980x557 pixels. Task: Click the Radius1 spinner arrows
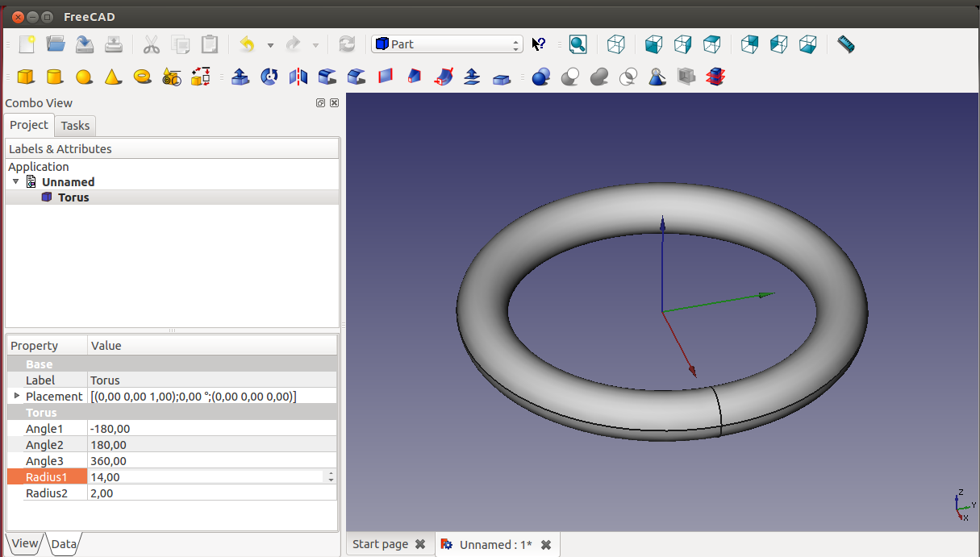point(330,477)
